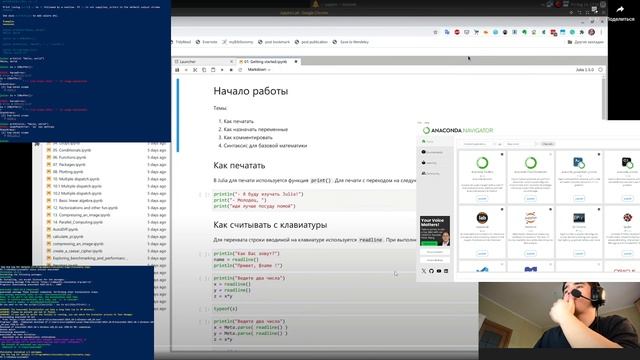Launch the JupyterLab app tile
The image size is (640, 360).
coord(482,253)
